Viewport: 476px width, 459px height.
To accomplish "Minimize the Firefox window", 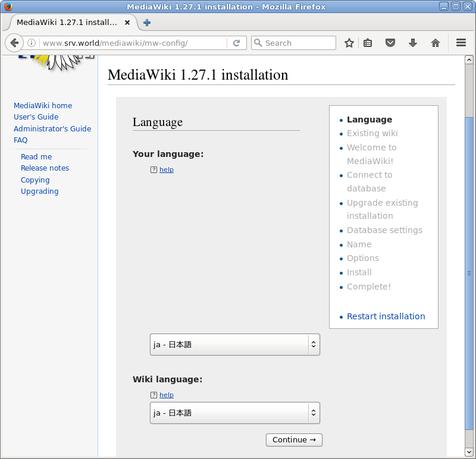I will click(x=443, y=7).
